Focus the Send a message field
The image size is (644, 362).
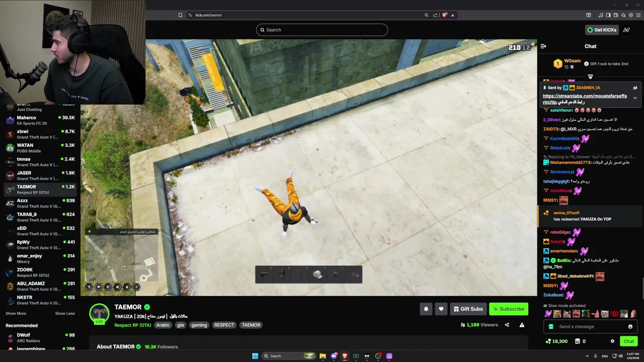coord(590,327)
